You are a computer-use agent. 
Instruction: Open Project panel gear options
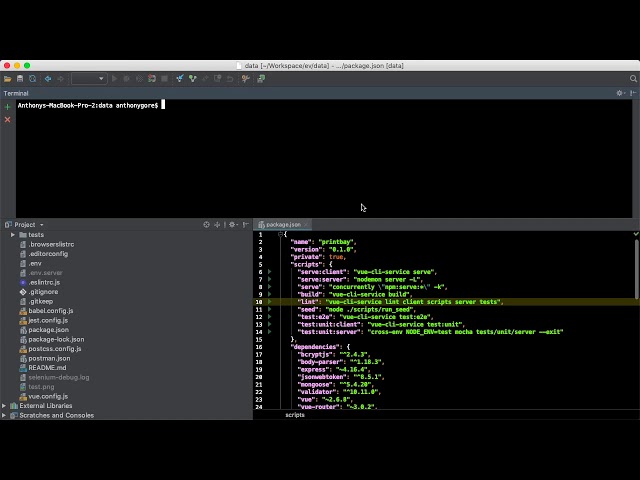(233, 224)
